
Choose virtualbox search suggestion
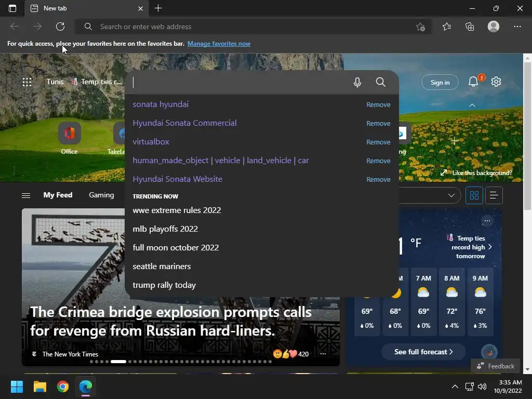[x=151, y=141]
